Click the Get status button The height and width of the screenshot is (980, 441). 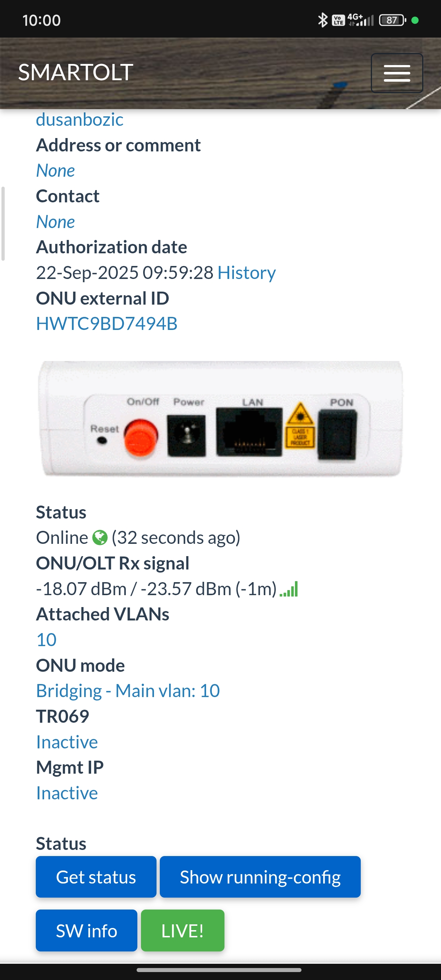tap(96, 877)
